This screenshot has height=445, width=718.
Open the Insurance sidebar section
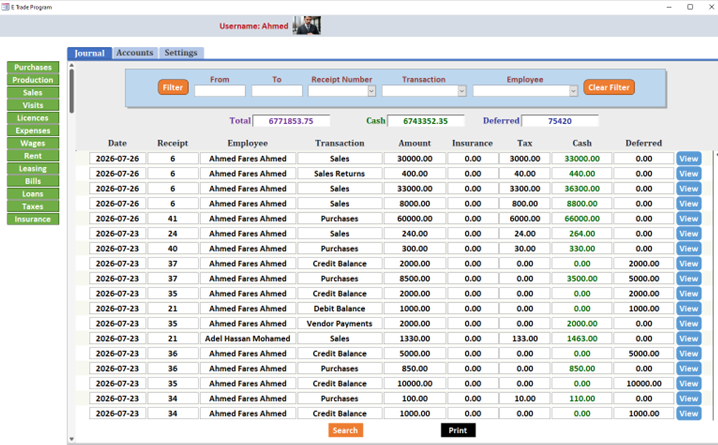33,219
